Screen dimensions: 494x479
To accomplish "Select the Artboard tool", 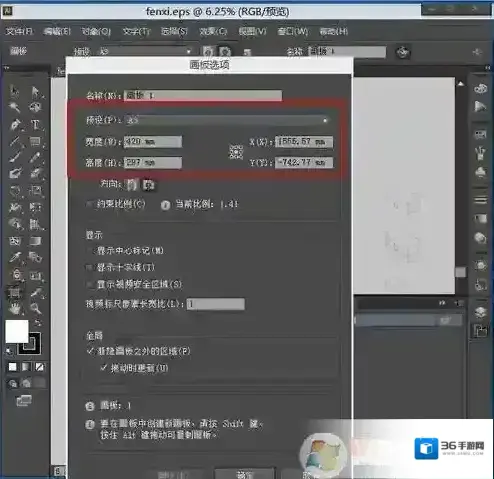I will pos(14,293).
